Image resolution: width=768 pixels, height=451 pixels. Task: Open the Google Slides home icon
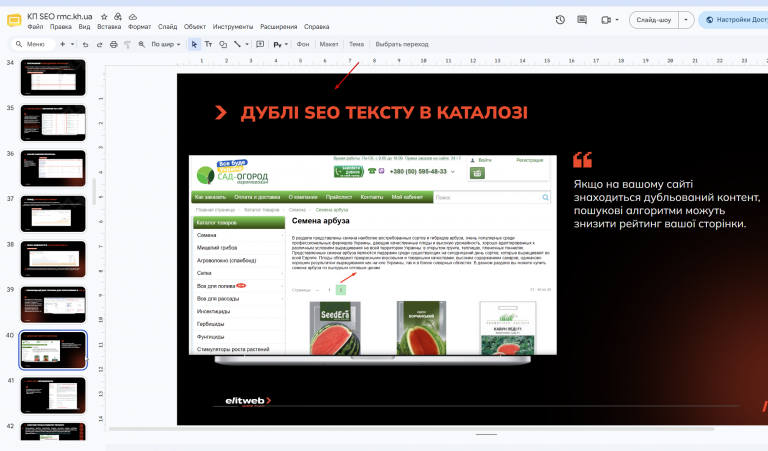[14, 21]
